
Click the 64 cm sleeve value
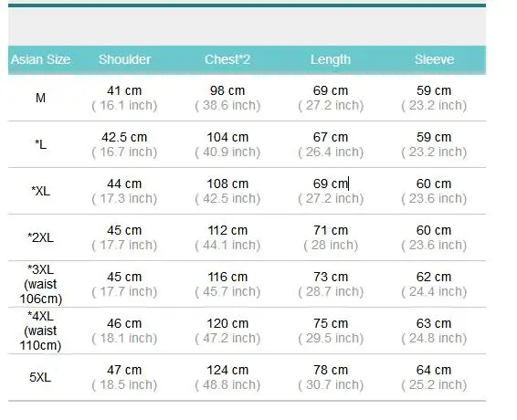pyautogui.click(x=434, y=370)
